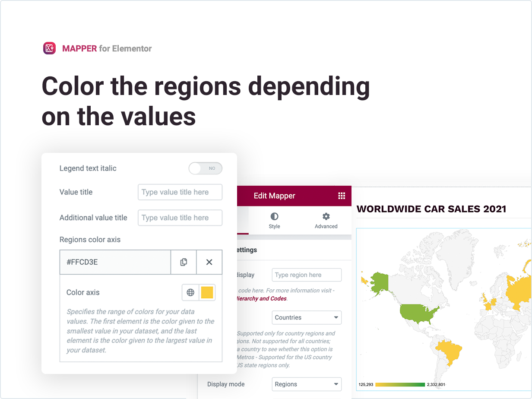Viewport: 532px width, 399px height.
Task: Open the Countries dropdown
Action: point(307,317)
